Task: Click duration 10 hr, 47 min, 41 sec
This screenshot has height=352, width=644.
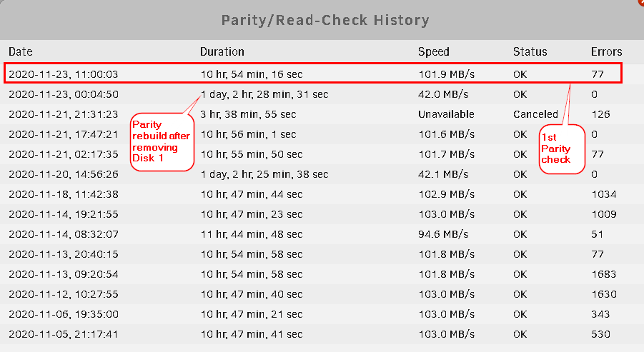Action: [x=252, y=335]
